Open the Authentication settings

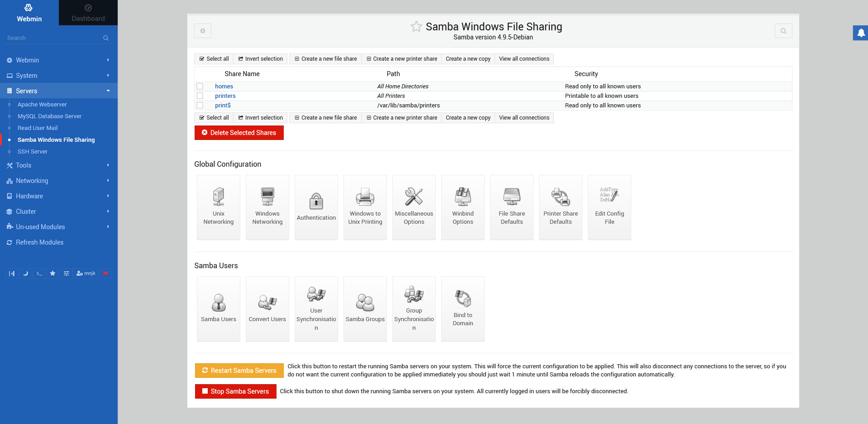coord(316,207)
